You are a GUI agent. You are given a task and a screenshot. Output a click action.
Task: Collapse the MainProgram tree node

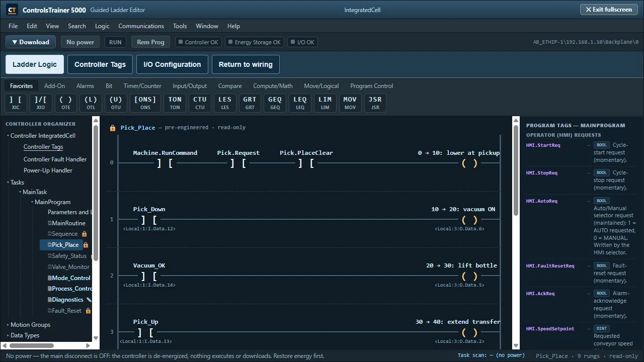32,202
